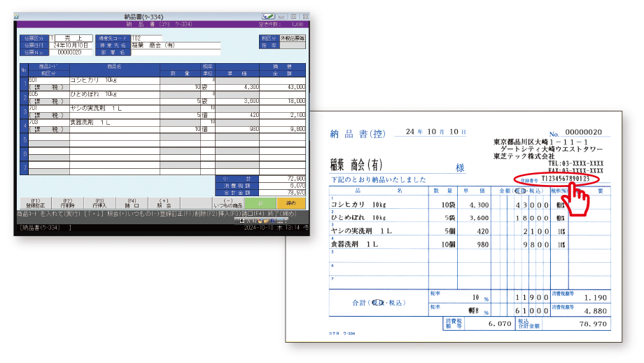Select row number 5 in the item table

coord(24,139)
